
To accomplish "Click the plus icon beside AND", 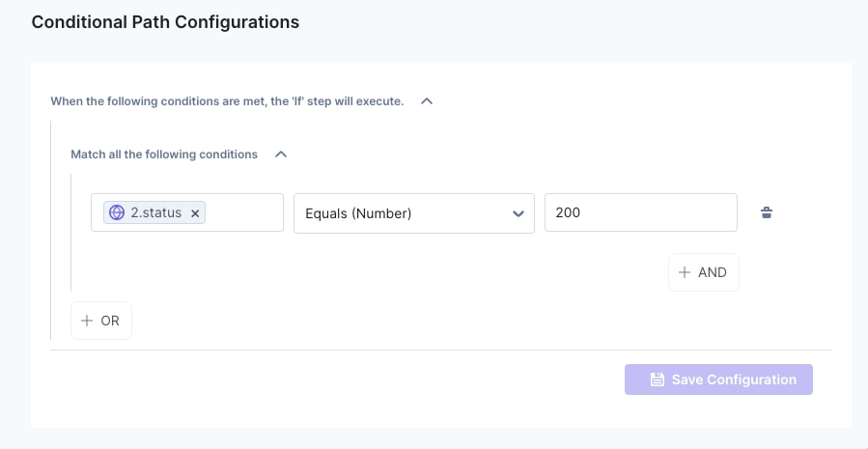I will click(x=685, y=272).
